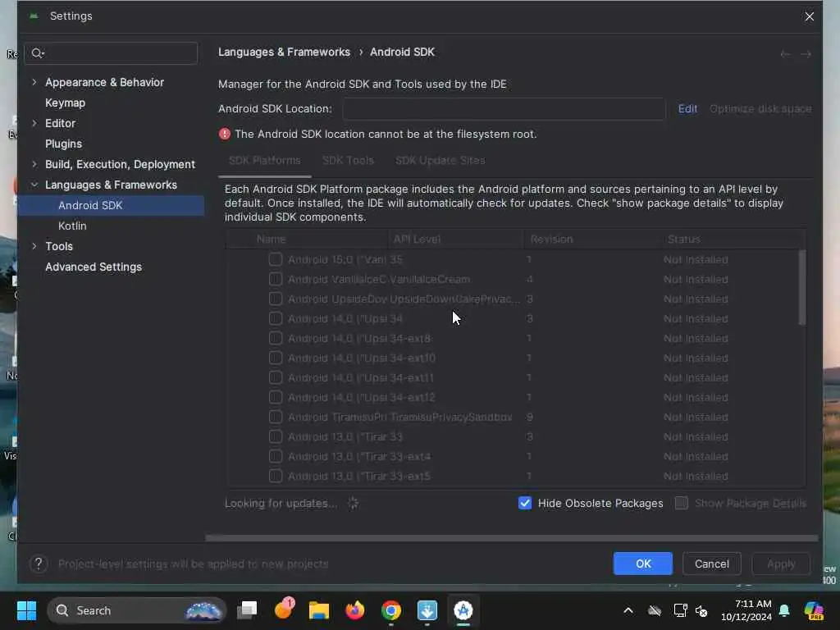Open Advanced Settings page
The height and width of the screenshot is (630, 840).
(x=94, y=267)
